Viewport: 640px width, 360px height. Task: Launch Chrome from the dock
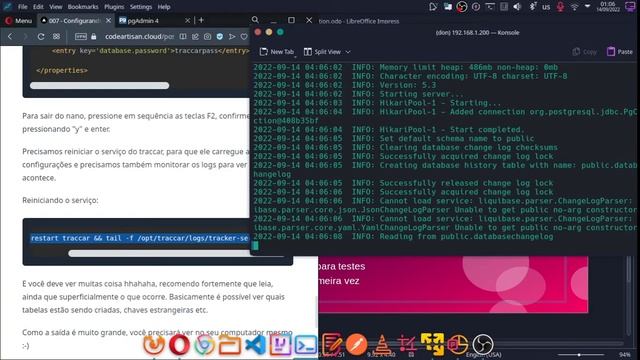[x=204, y=345]
